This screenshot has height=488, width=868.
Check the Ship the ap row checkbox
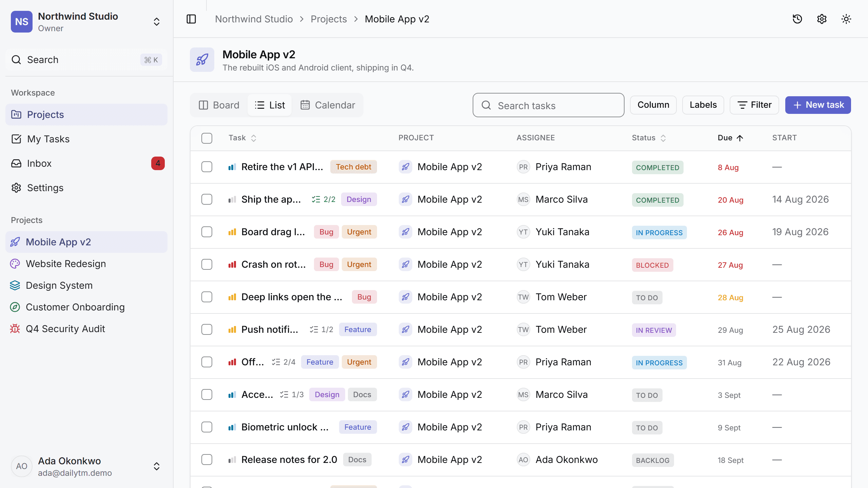click(x=207, y=199)
